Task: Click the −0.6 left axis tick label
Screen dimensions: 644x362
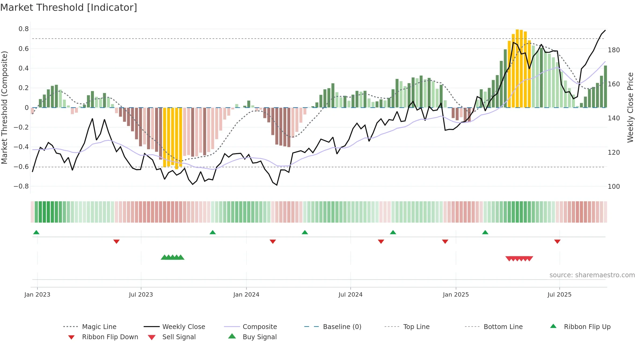Action: [x=21, y=167]
